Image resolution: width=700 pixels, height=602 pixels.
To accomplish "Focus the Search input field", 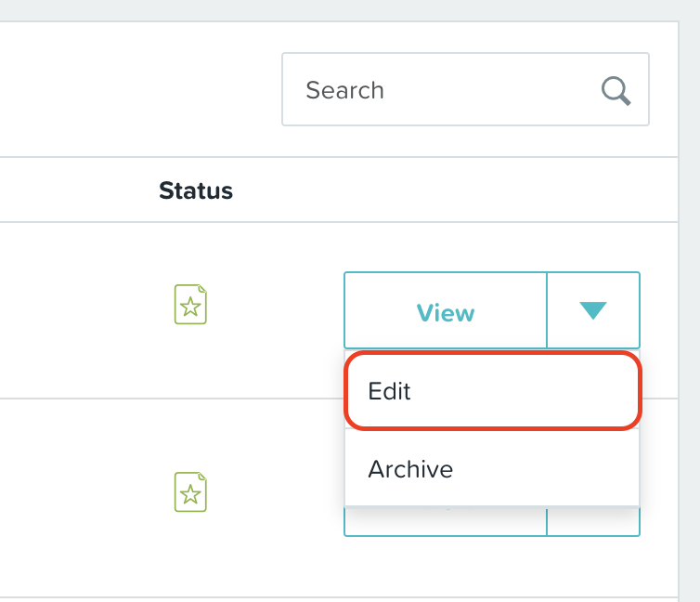I will [x=465, y=89].
